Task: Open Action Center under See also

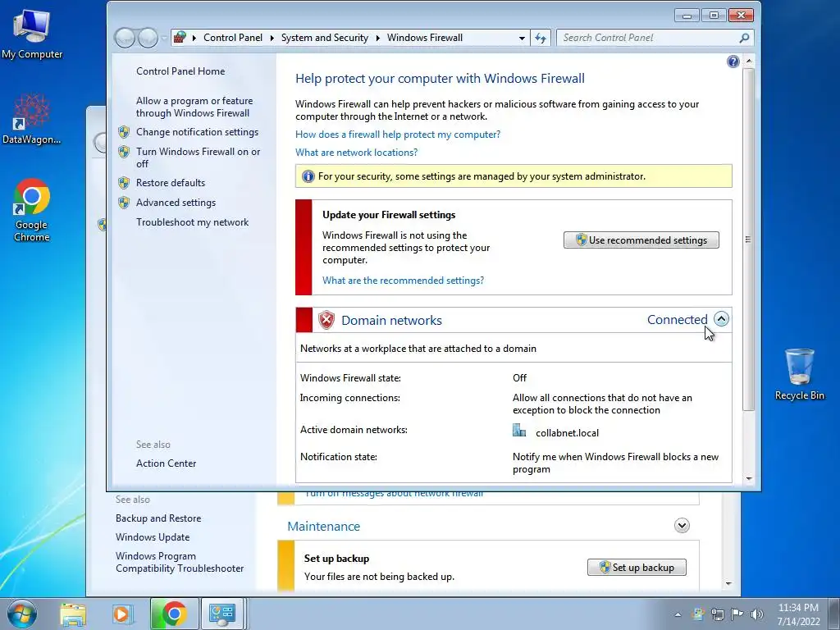Action: [x=166, y=463]
